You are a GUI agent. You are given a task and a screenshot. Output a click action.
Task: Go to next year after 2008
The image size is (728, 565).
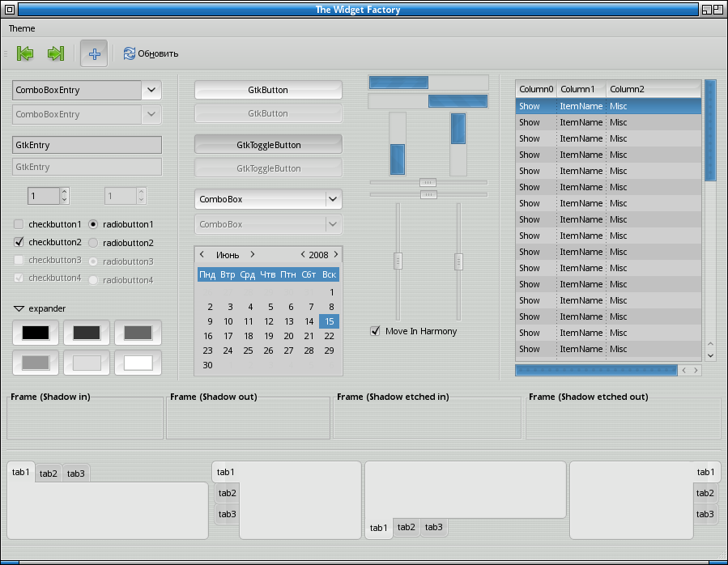click(x=336, y=254)
